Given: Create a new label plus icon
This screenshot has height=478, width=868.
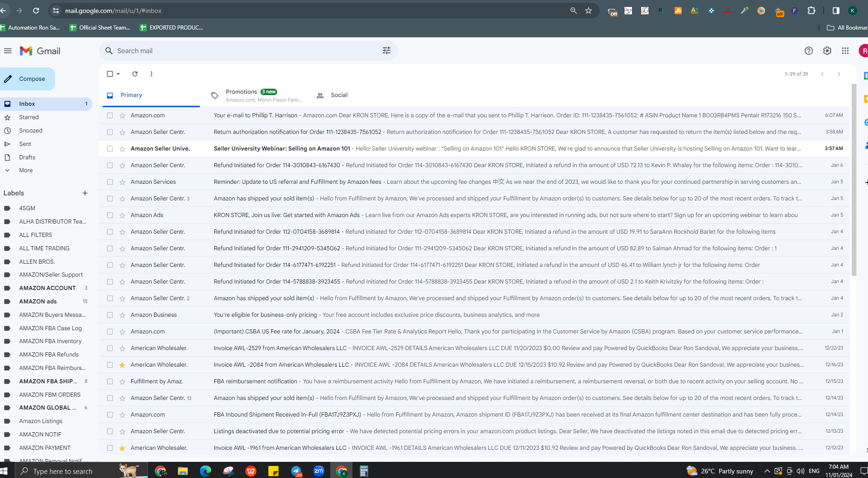Looking at the screenshot, I should tap(85, 193).
